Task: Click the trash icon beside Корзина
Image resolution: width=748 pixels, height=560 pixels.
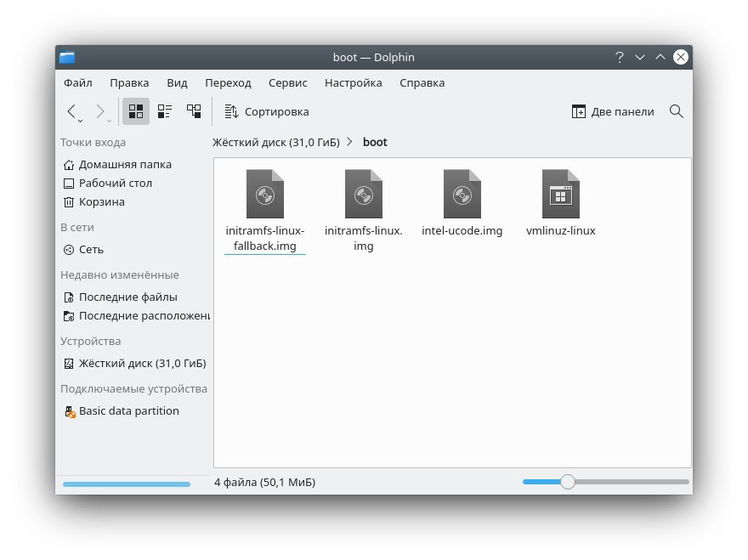Action: (69, 202)
